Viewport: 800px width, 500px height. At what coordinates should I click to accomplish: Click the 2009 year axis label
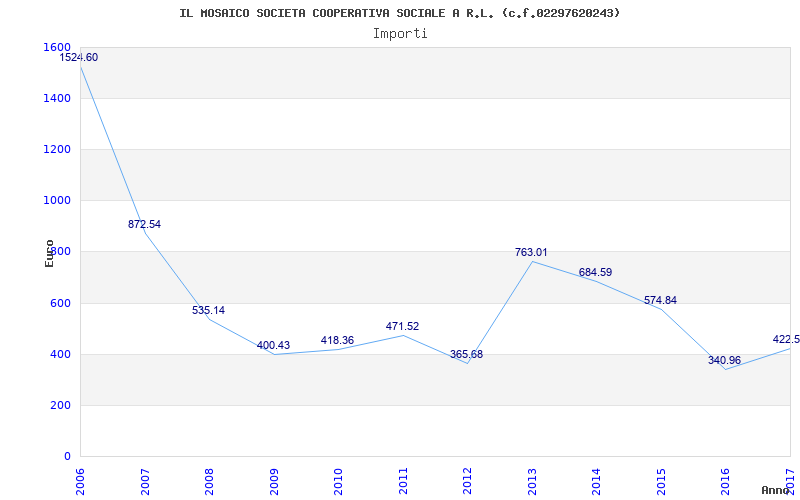pos(274,480)
